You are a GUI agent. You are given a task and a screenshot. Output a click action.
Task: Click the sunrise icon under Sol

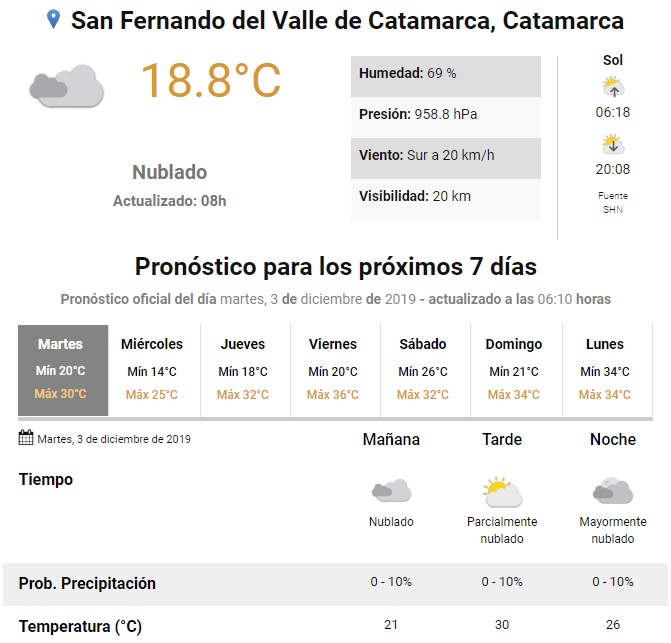[x=613, y=86]
